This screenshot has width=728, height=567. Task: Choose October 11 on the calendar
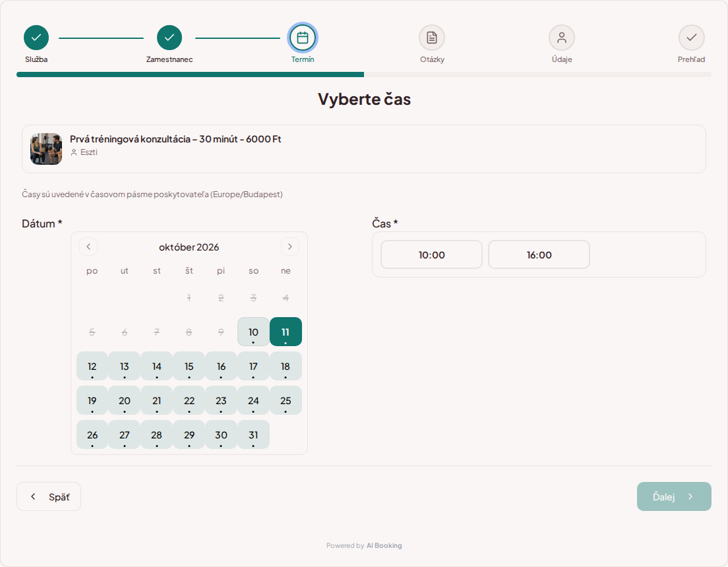286,332
